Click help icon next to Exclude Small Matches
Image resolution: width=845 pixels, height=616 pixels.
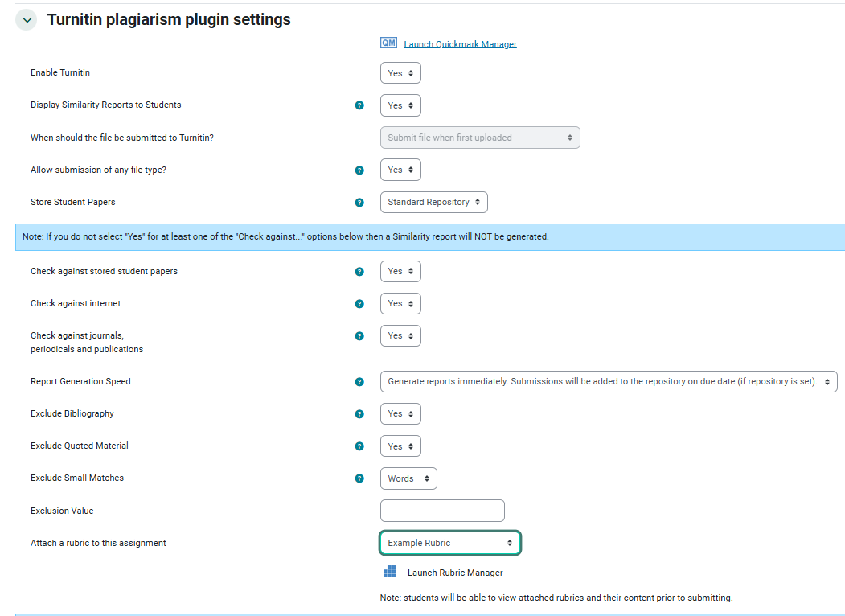[x=359, y=478]
